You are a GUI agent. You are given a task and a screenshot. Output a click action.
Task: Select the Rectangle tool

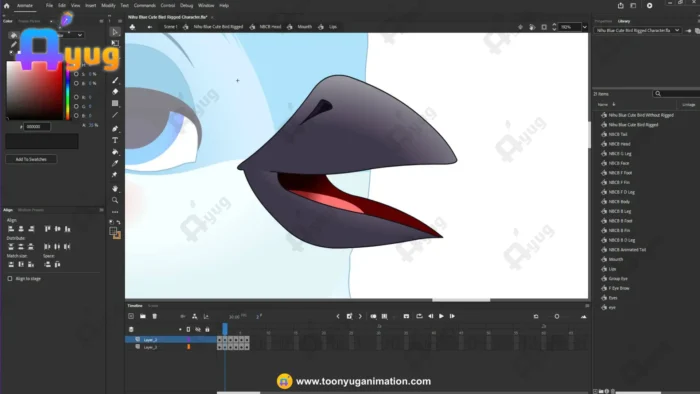(115, 103)
